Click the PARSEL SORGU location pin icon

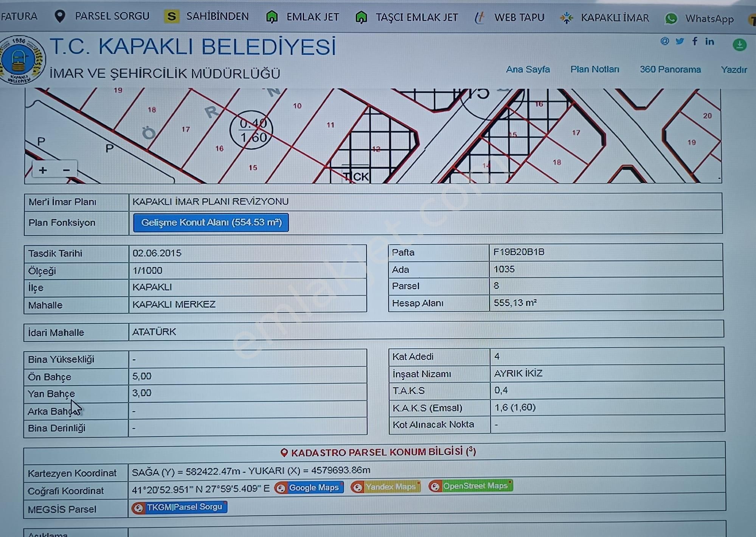coord(59,16)
